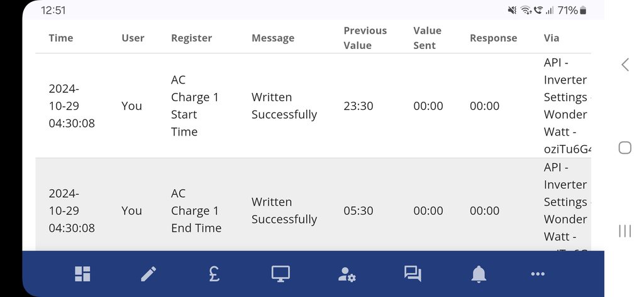
Task: Tap the Android recent apps button
Action: click(625, 230)
